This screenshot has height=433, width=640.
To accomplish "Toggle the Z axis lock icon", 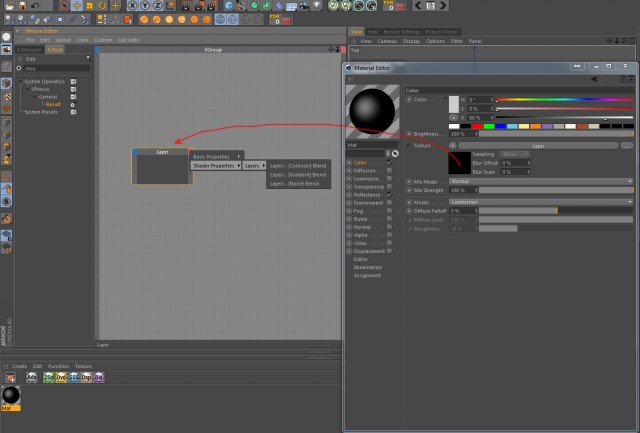I will click(x=158, y=5).
